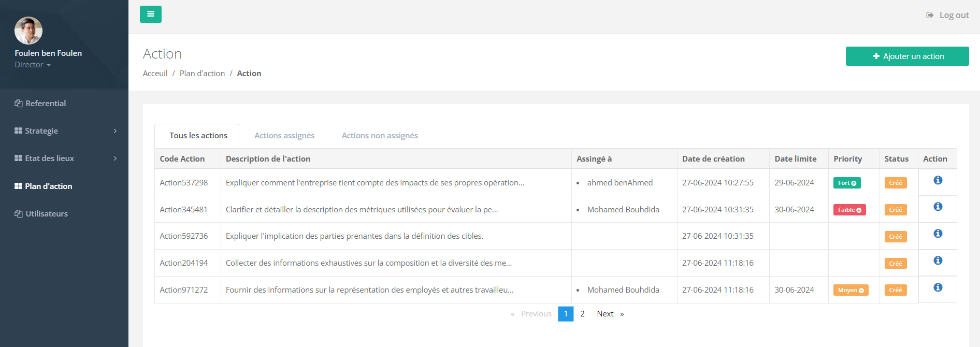
Task: Click the user profile avatar
Action: tap(28, 31)
